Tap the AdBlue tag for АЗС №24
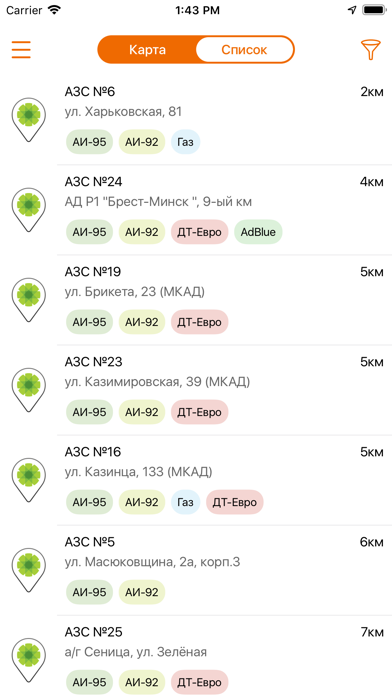Image resolution: width=392 pixels, height=696 pixels. click(x=258, y=232)
